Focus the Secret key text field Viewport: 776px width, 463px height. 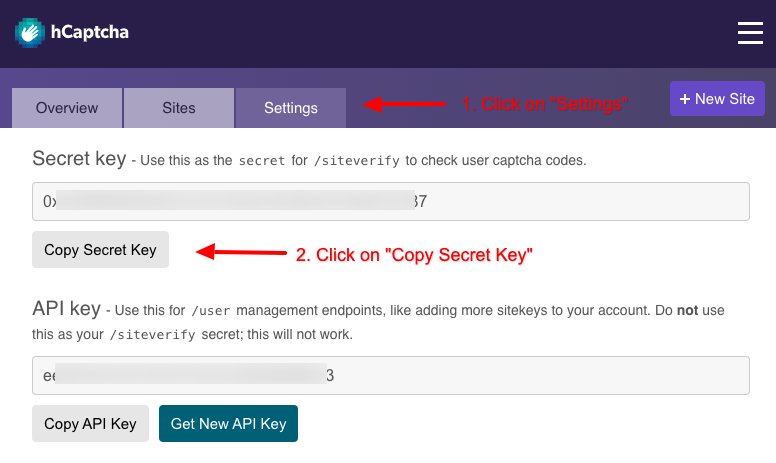click(x=391, y=201)
